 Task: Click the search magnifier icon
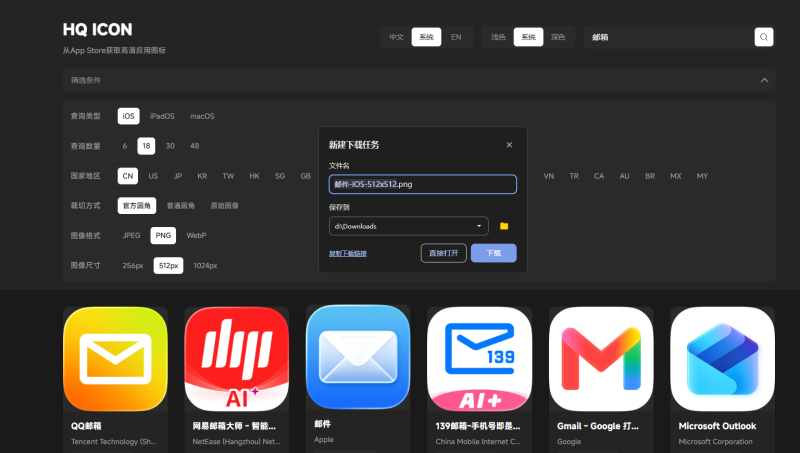764,37
